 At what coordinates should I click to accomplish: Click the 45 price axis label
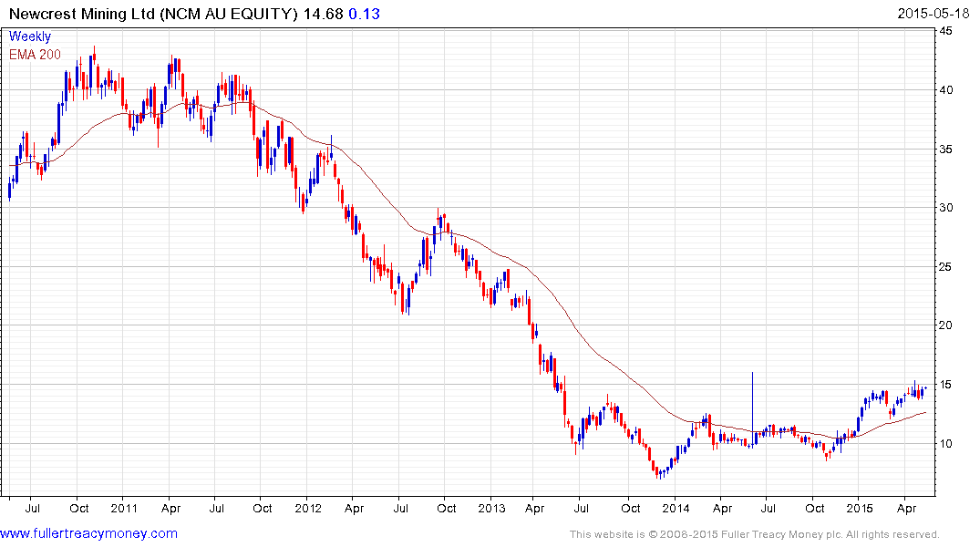click(946, 31)
